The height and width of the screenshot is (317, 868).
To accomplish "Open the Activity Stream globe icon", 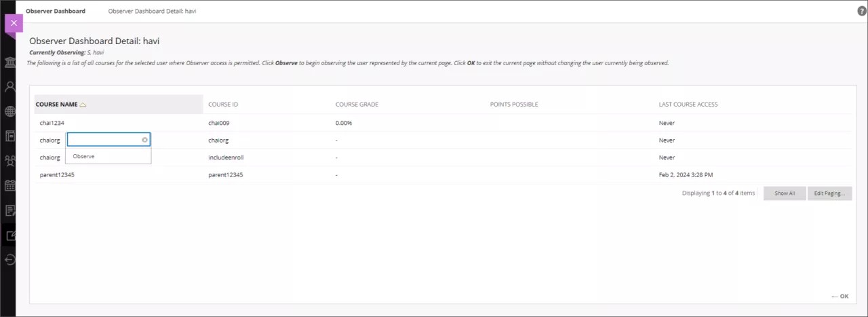I will coord(10,111).
